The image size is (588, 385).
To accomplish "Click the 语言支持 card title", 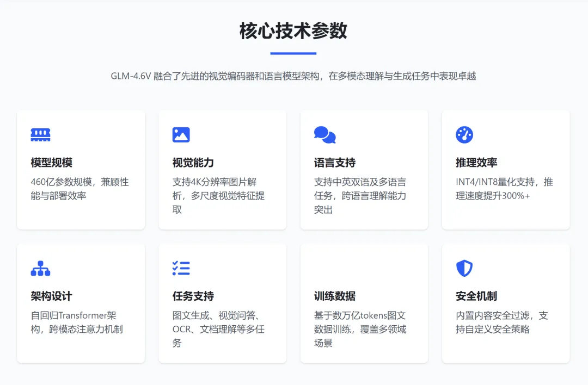I will [x=335, y=163].
